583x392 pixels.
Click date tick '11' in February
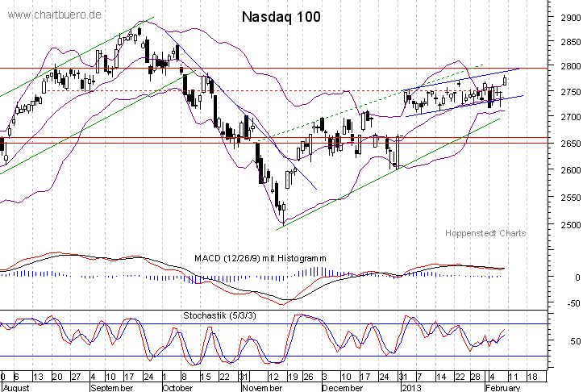(514, 377)
